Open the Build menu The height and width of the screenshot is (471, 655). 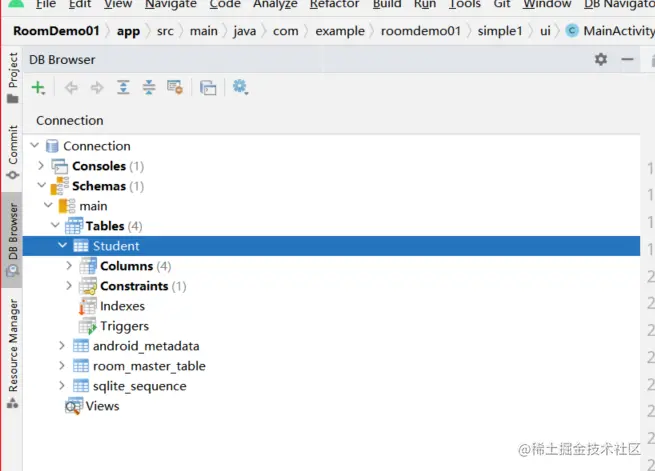click(x=387, y=4)
